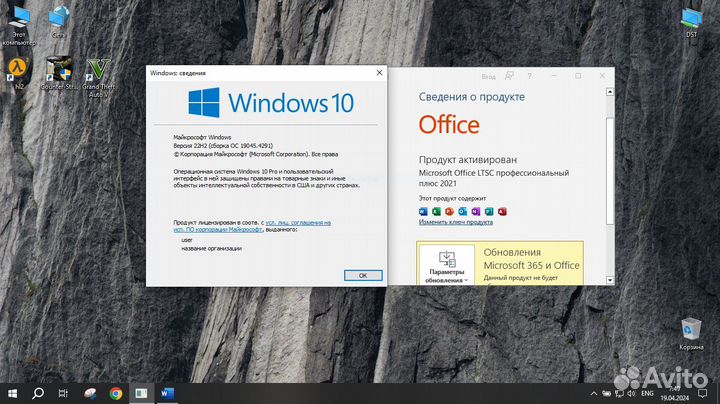Viewport: 720px width, 404px height.
Task: Click 'Microsoft Office LTSC профессиональный плюс 2021' text
Action: point(494,178)
